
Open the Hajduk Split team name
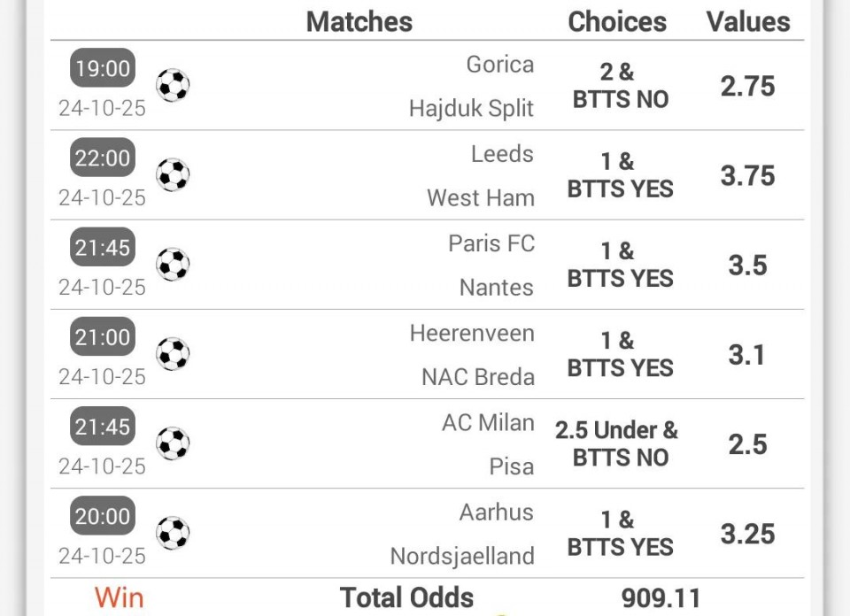point(471,109)
